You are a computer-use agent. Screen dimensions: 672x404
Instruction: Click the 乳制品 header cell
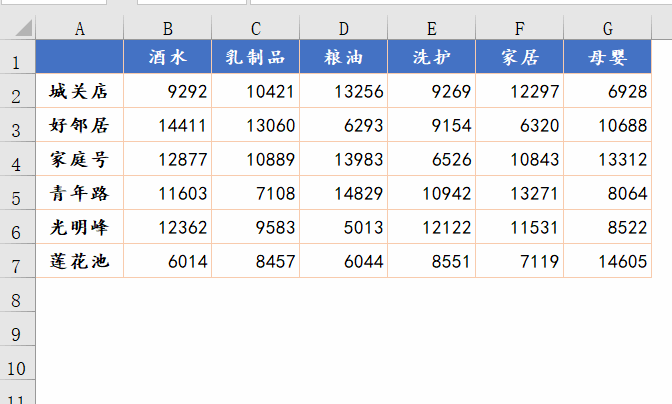[x=255, y=58]
